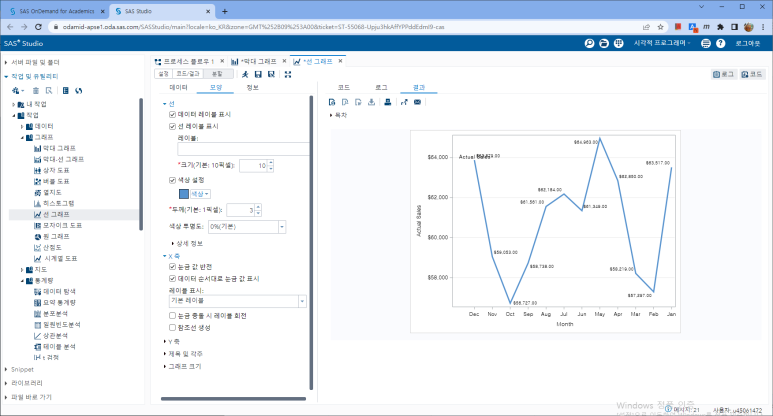Screen dimensions: 773x416
Task: Maximize the view with the expand icon
Action: pos(288,74)
